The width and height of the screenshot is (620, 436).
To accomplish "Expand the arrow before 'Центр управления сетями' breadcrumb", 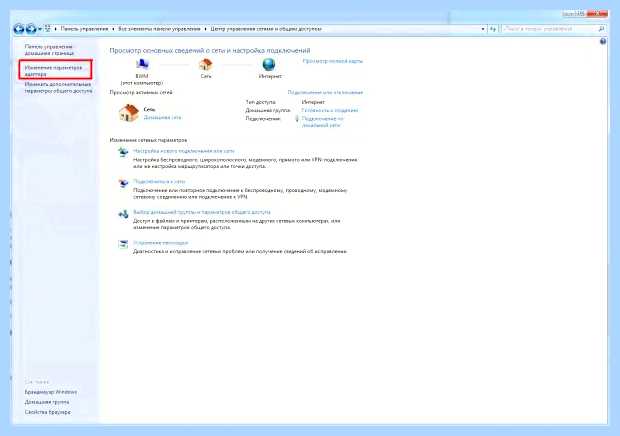I will [x=206, y=29].
